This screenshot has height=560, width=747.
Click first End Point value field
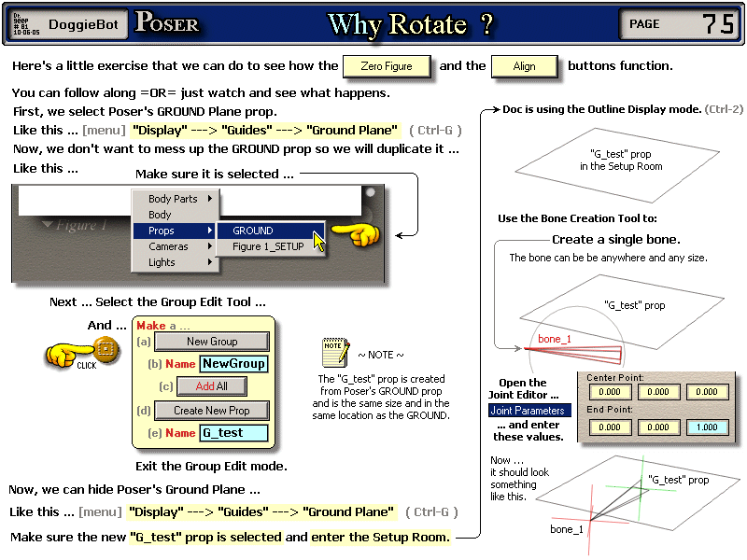[610, 427]
